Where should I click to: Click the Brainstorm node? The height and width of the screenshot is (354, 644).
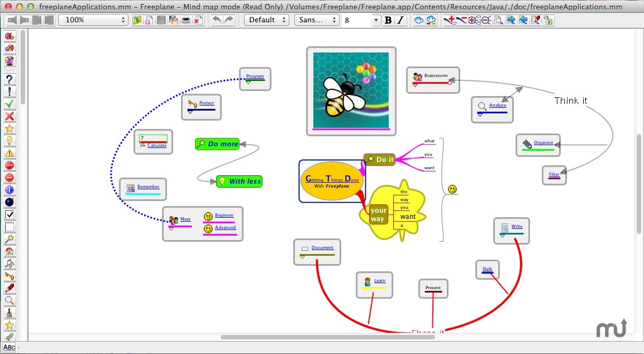(435, 76)
